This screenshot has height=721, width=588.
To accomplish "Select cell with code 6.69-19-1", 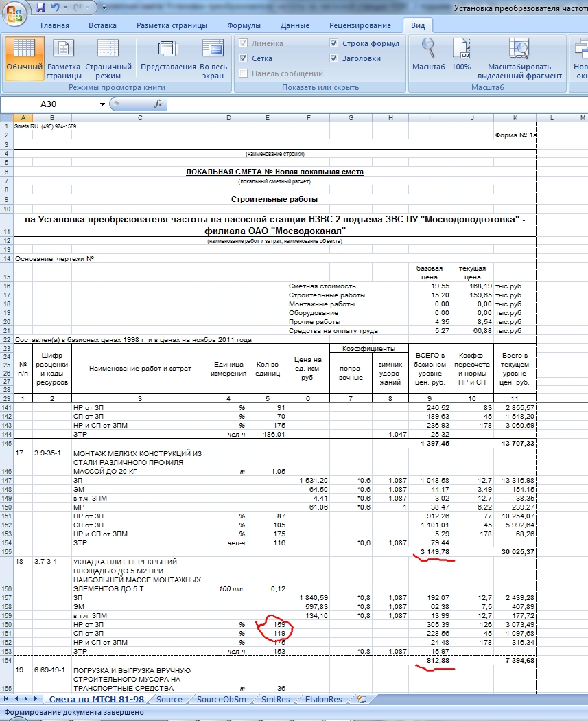I will coord(52,679).
